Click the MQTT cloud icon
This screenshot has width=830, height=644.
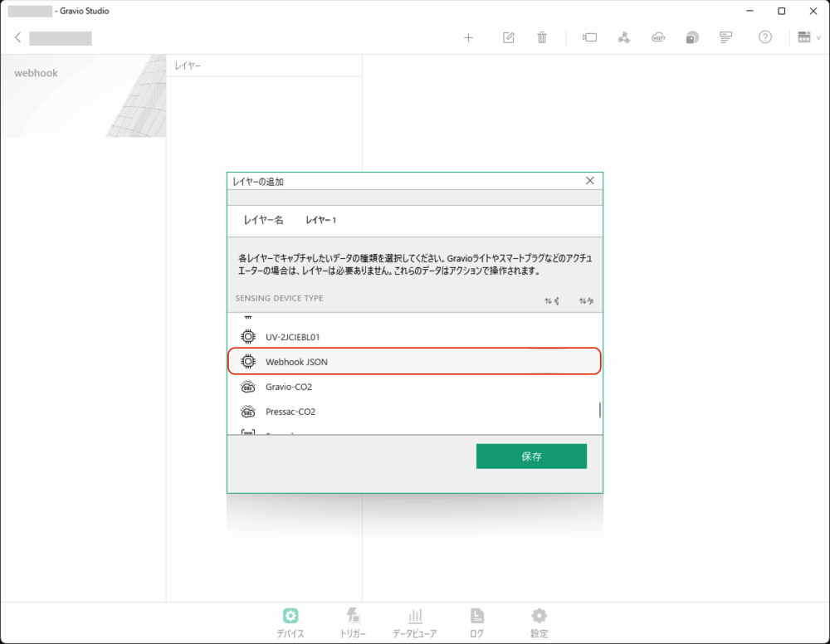(x=658, y=37)
